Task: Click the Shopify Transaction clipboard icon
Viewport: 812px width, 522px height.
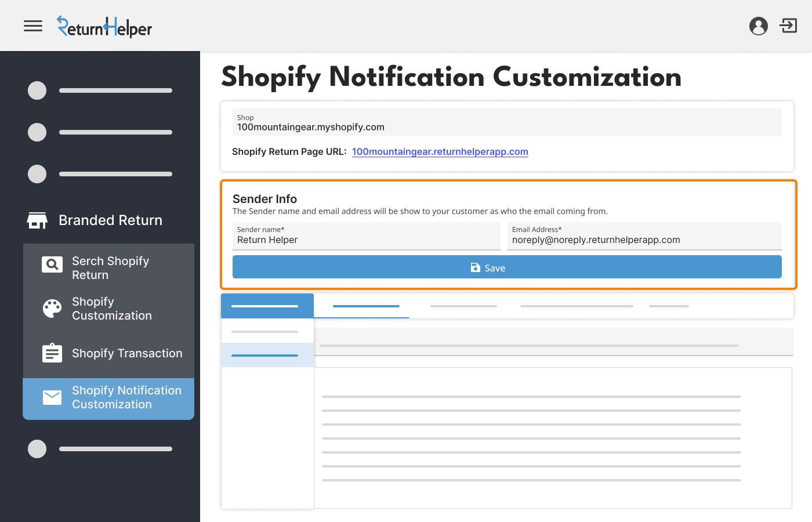Action: click(52, 353)
